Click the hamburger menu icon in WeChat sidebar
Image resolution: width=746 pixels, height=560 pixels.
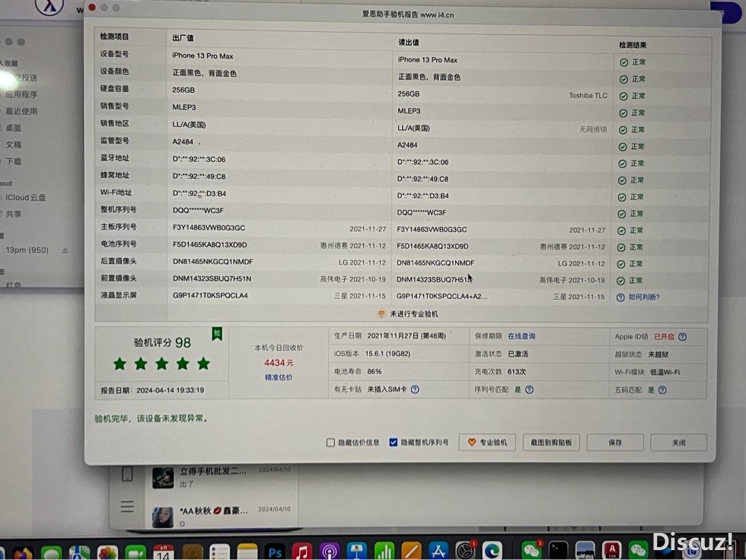point(127,507)
